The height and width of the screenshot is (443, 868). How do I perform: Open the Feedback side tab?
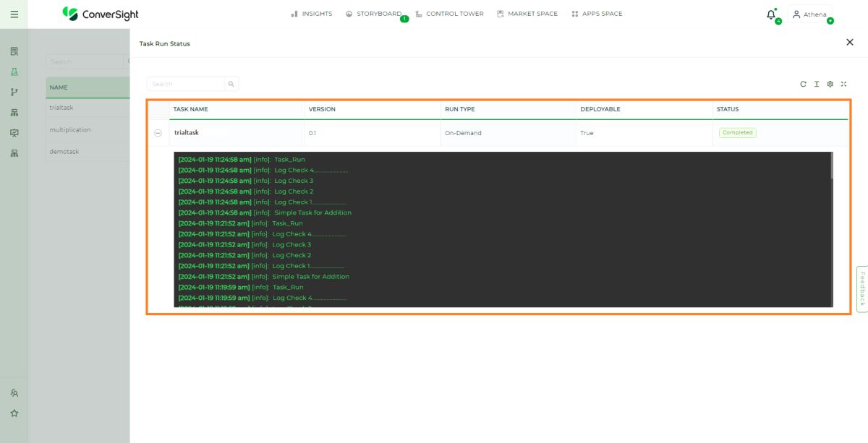pos(862,289)
